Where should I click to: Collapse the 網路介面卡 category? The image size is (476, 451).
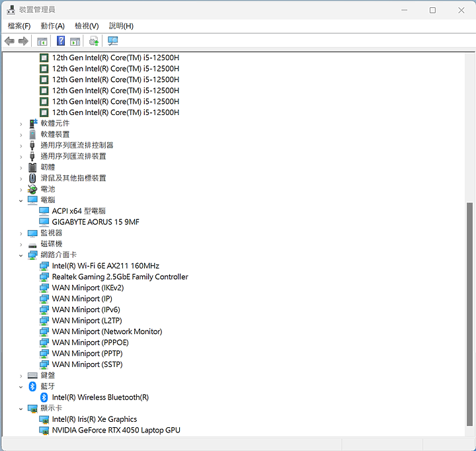click(x=21, y=255)
